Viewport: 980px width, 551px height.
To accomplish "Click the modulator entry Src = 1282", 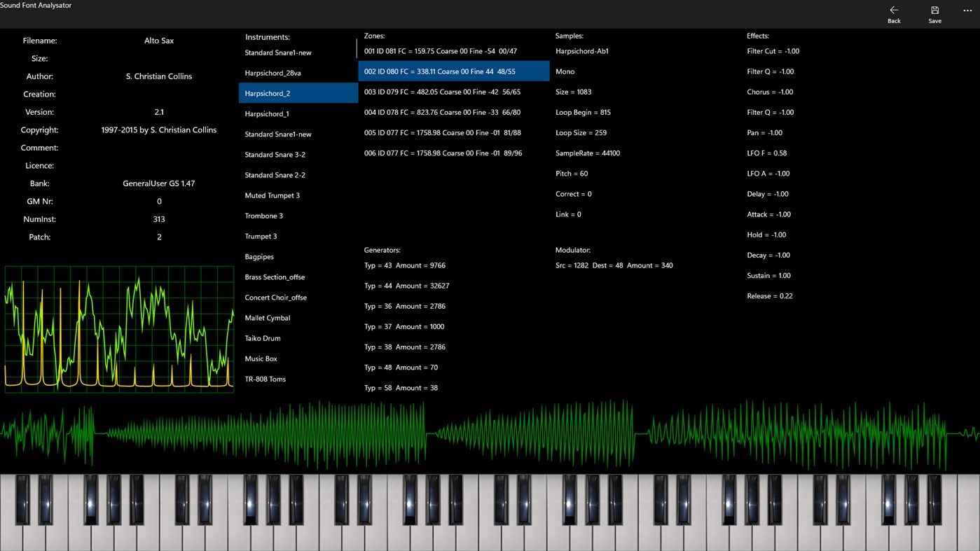I will click(x=622, y=265).
